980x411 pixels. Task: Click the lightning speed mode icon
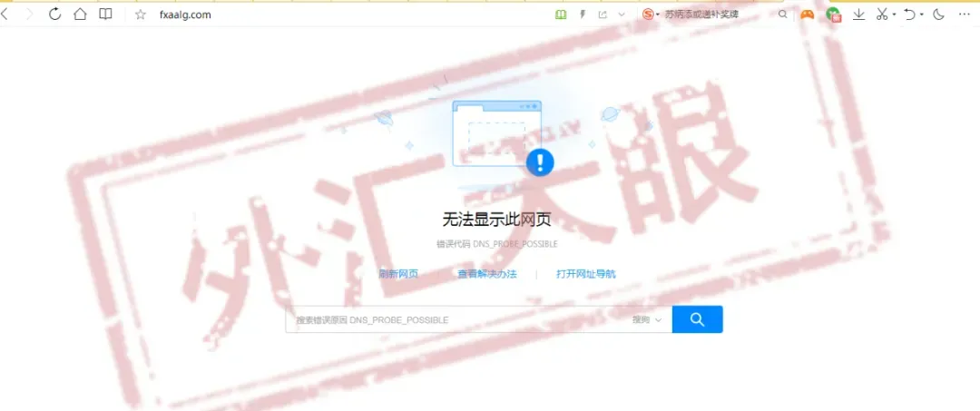point(583,15)
